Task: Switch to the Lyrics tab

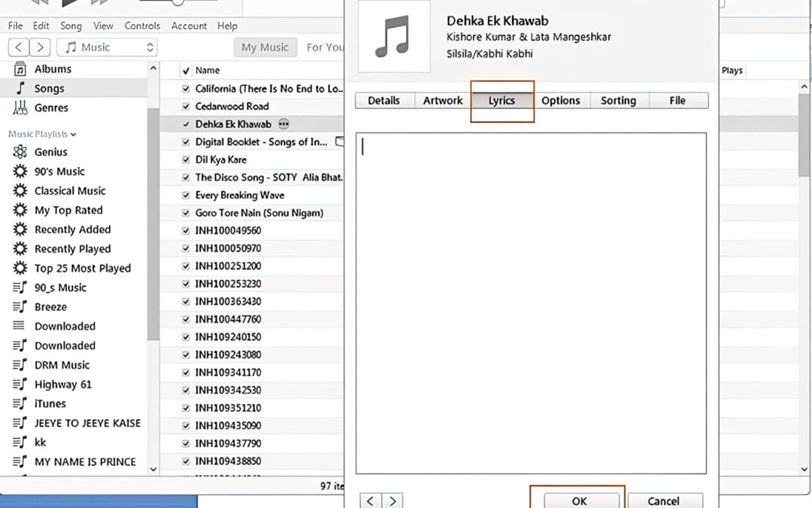Action: coord(501,101)
